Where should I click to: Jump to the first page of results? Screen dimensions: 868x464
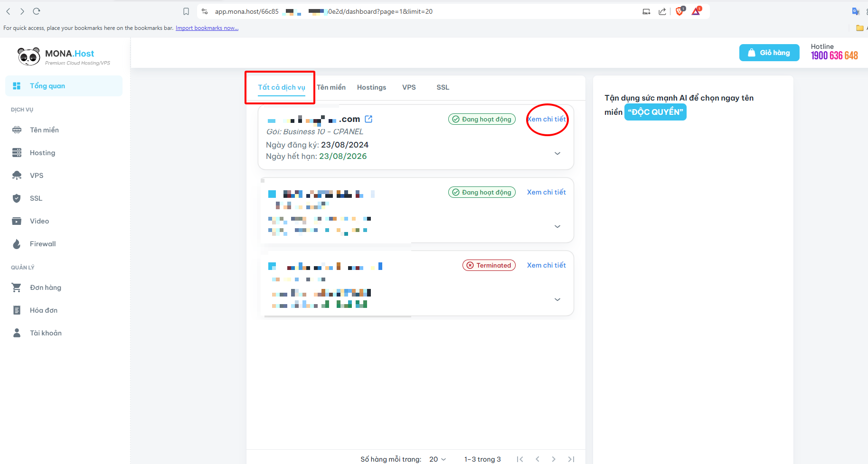click(x=520, y=459)
